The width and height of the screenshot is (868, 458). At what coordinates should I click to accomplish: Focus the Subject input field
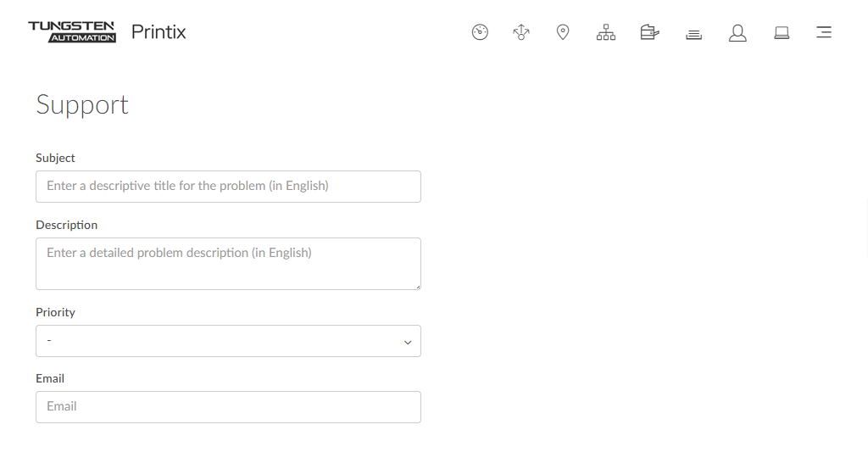click(x=228, y=187)
